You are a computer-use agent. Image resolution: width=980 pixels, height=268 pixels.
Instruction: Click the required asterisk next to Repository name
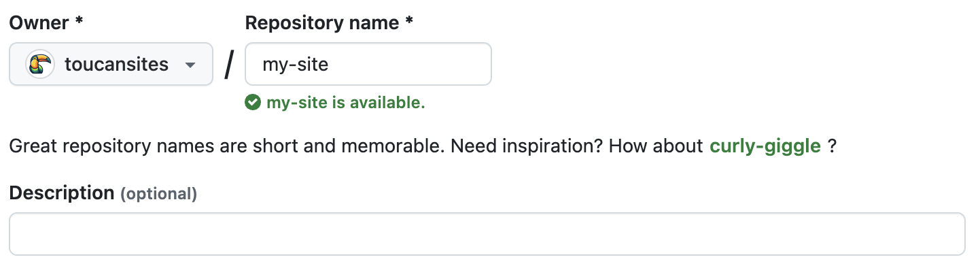408,21
